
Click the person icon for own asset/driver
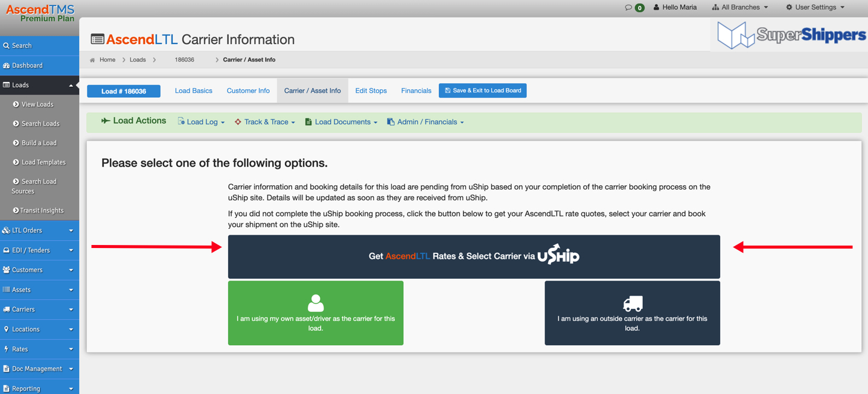315,302
